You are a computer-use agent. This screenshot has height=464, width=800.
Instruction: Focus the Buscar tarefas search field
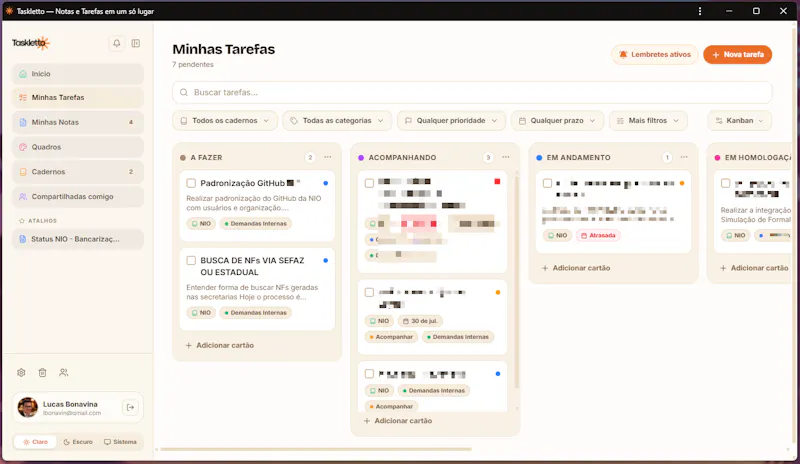pos(472,92)
